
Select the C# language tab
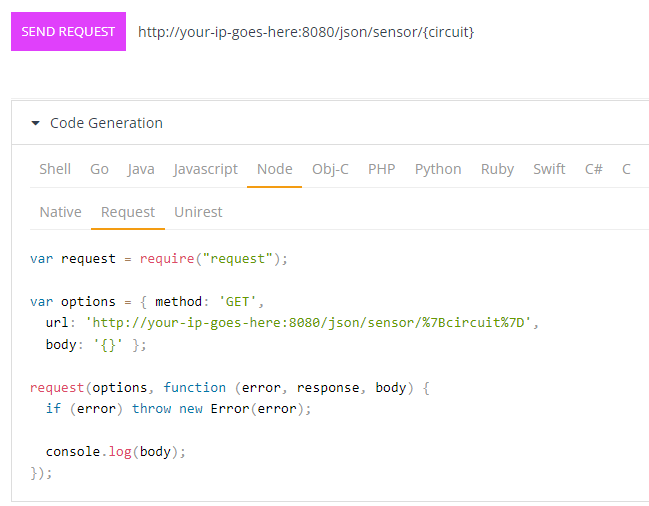[x=594, y=169]
